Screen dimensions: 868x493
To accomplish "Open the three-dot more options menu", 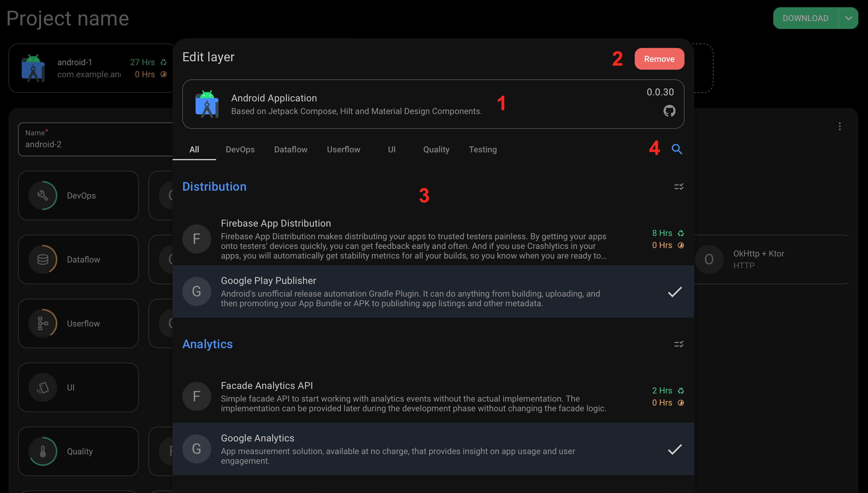I will [x=840, y=126].
